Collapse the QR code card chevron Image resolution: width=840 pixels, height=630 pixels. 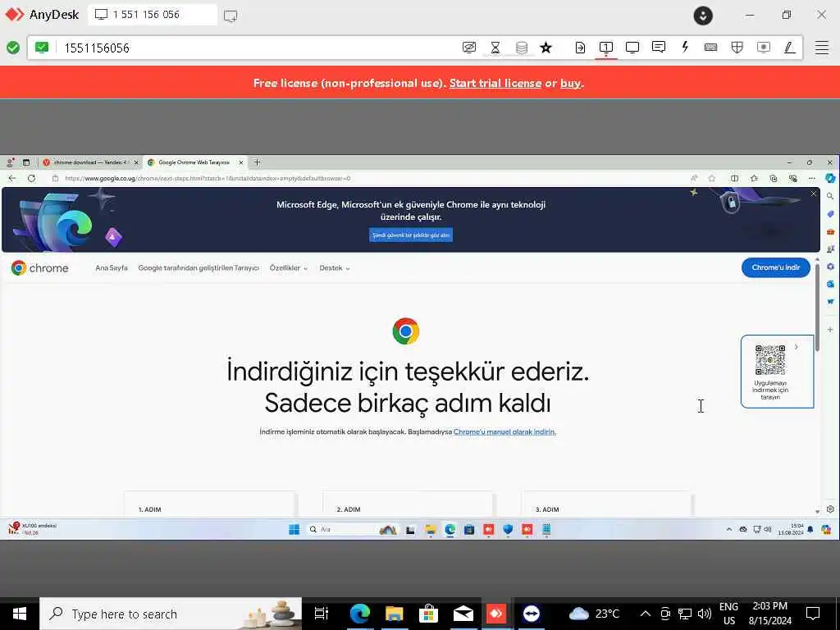pos(797,347)
